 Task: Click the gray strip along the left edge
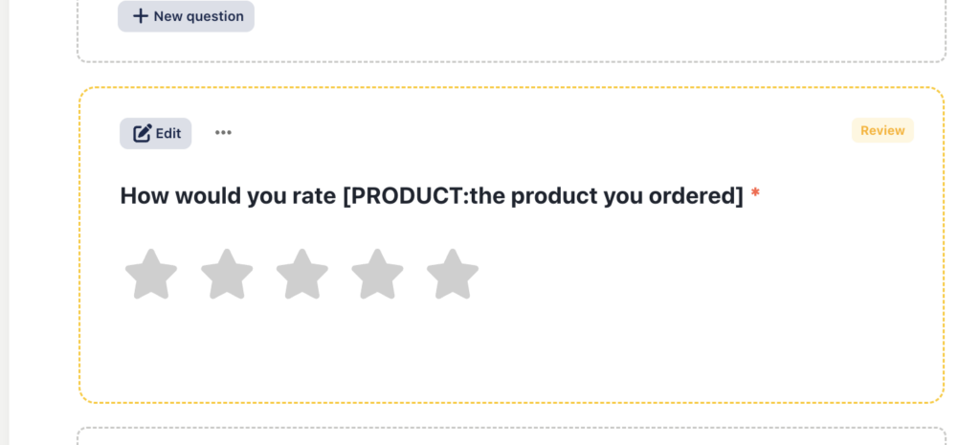pyautogui.click(x=5, y=222)
